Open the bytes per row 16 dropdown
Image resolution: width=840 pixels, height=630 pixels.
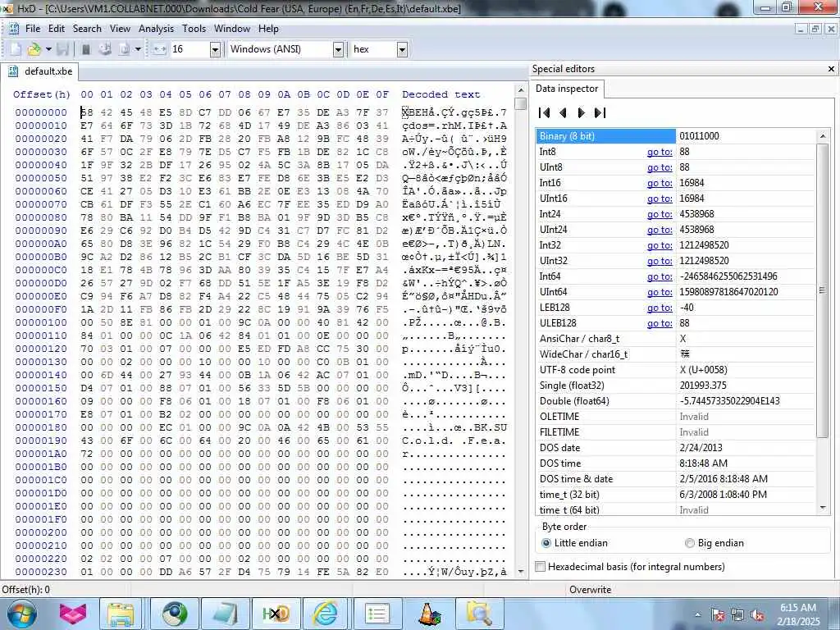pos(215,50)
